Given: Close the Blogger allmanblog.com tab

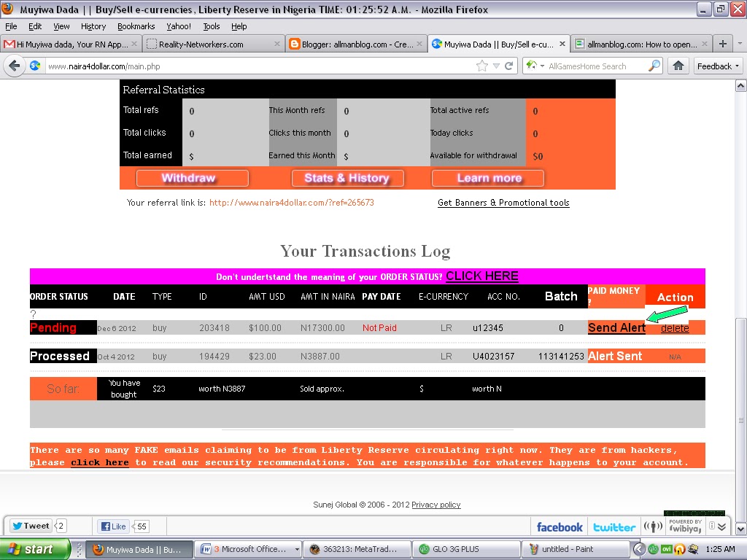Looking at the screenshot, I should click(x=419, y=44).
